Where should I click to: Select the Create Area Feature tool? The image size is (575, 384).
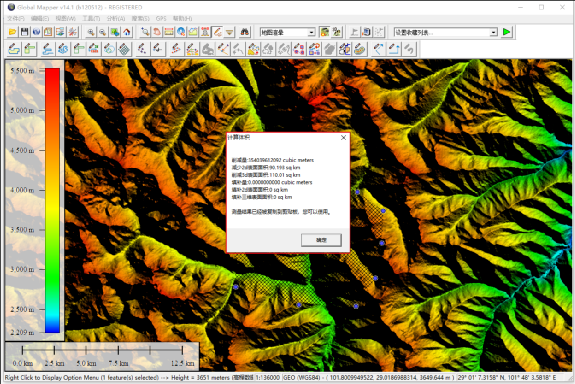pos(14,49)
